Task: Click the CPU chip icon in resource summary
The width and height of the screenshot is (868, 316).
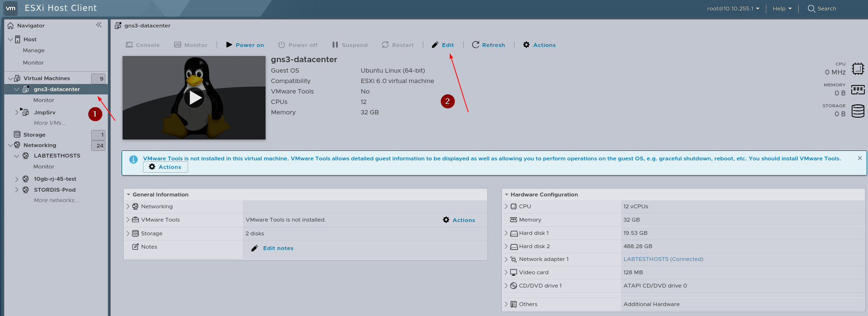Action: tap(858, 69)
